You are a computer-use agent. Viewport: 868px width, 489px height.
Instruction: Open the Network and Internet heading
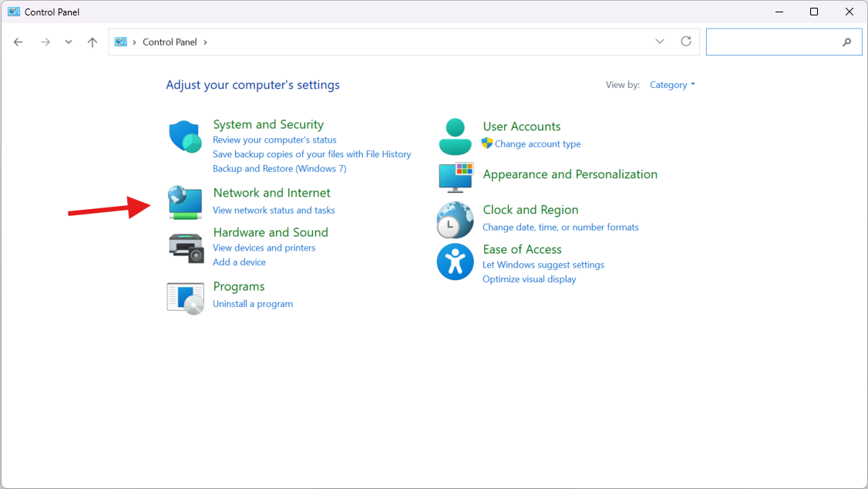pyautogui.click(x=272, y=193)
